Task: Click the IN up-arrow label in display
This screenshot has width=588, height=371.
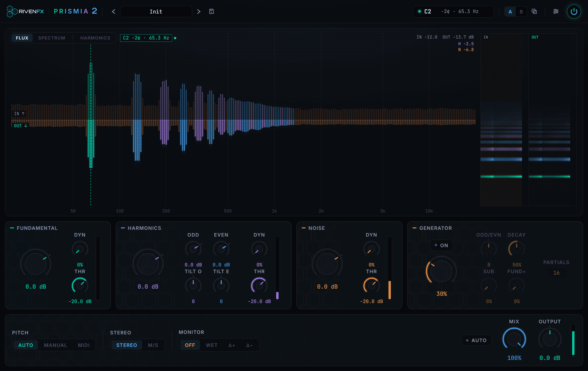Action: pyautogui.click(x=19, y=114)
